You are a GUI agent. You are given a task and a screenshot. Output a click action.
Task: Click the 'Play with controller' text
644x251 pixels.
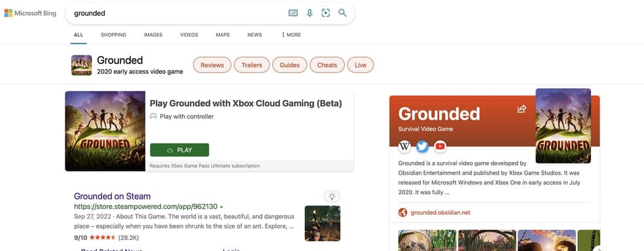click(187, 116)
